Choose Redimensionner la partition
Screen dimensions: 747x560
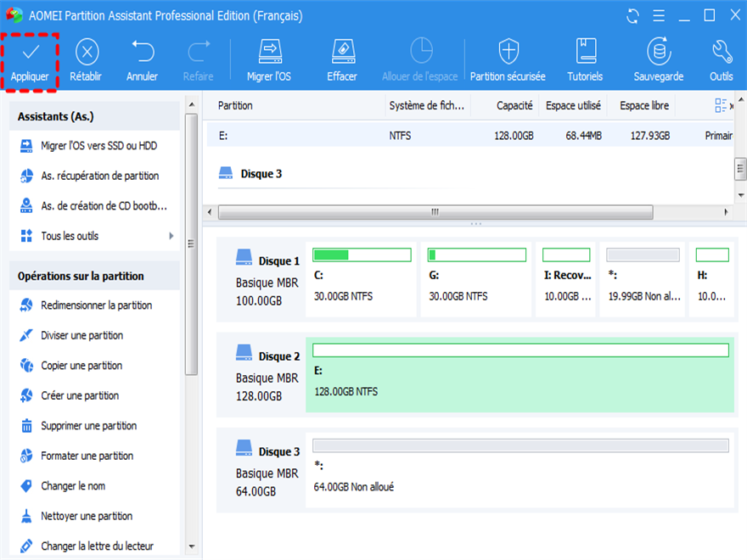[96, 305]
